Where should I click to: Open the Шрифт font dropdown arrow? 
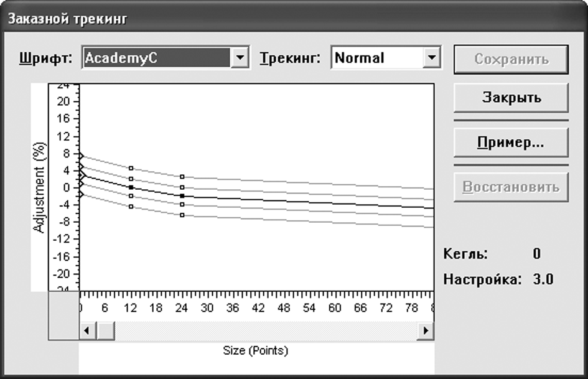pyautogui.click(x=240, y=58)
